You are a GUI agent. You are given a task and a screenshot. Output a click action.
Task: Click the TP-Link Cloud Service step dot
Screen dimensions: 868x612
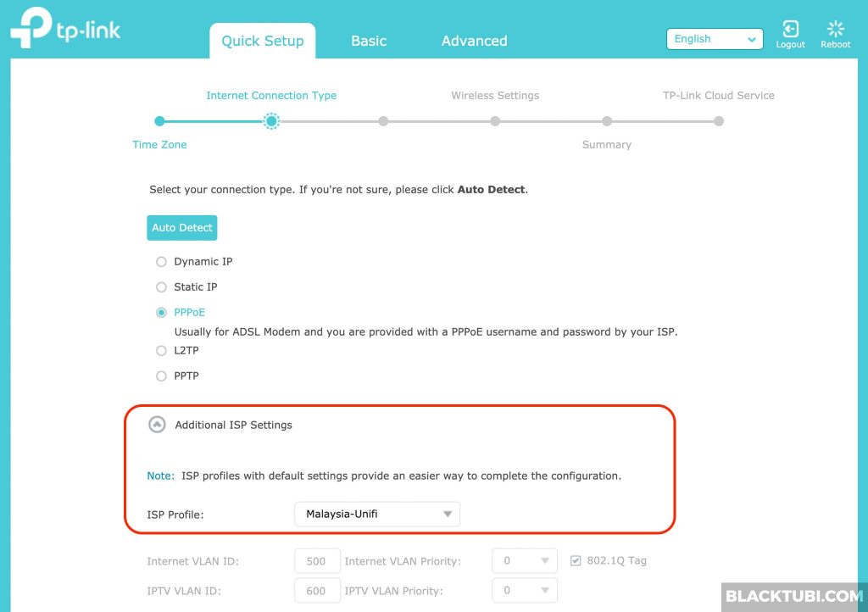[719, 121]
